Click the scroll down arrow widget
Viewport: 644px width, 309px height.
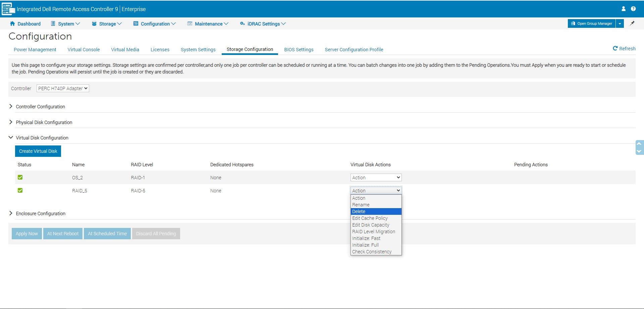click(x=639, y=151)
